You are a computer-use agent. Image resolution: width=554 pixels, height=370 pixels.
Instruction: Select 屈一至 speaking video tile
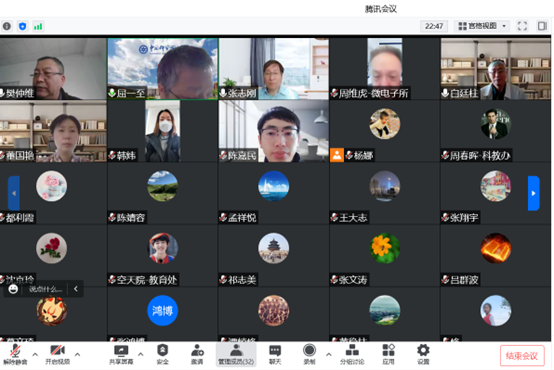163,69
